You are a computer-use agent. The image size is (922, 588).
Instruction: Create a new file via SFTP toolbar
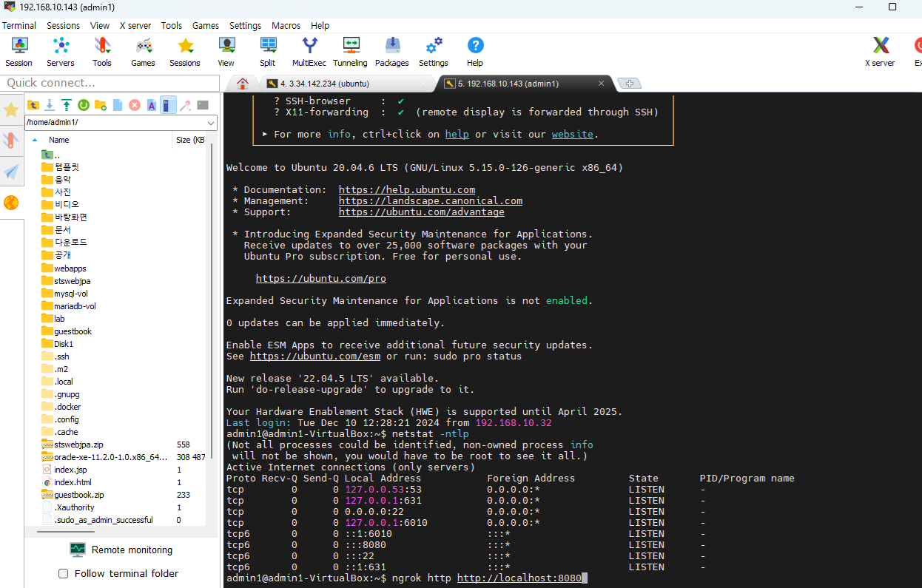[118, 105]
